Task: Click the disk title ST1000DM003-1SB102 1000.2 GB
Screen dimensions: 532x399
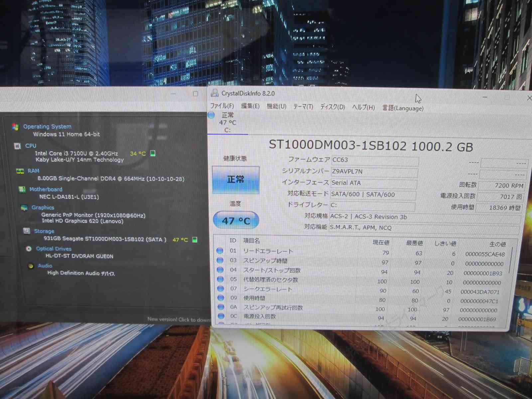Action: click(371, 146)
